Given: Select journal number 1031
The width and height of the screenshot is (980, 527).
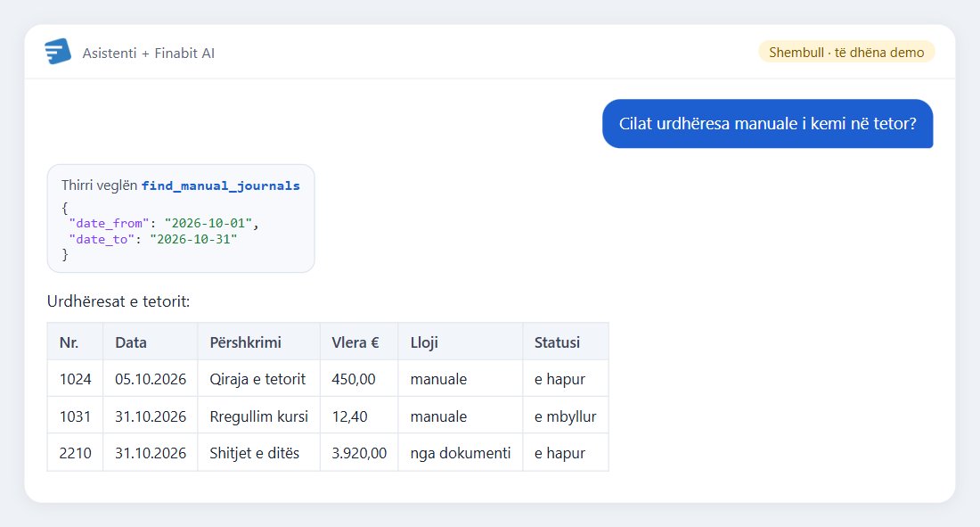Looking at the screenshot, I should coord(75,416).
